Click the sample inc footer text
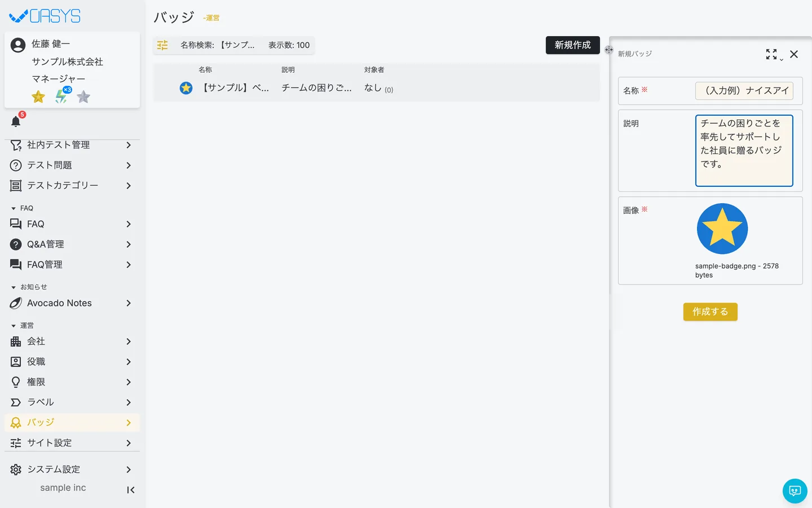Image resolution: width=812 pixels, height=508 pixels. click(x=63, y=488)
